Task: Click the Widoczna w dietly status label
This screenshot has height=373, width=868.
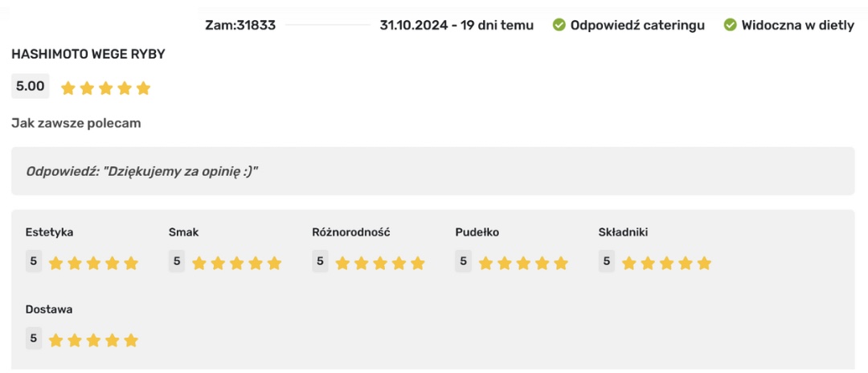Action: [x=797, y=25]
